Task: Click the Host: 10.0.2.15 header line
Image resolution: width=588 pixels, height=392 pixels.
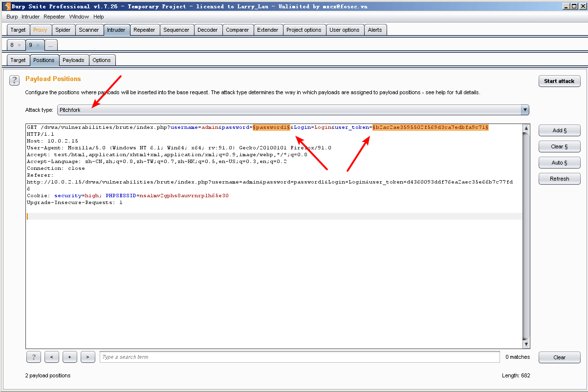Action: tap(52, 141)
